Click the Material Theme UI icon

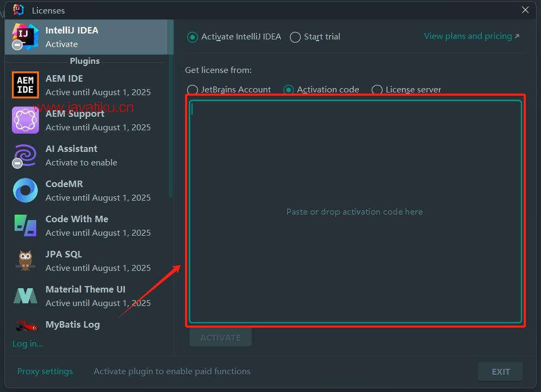25,295
